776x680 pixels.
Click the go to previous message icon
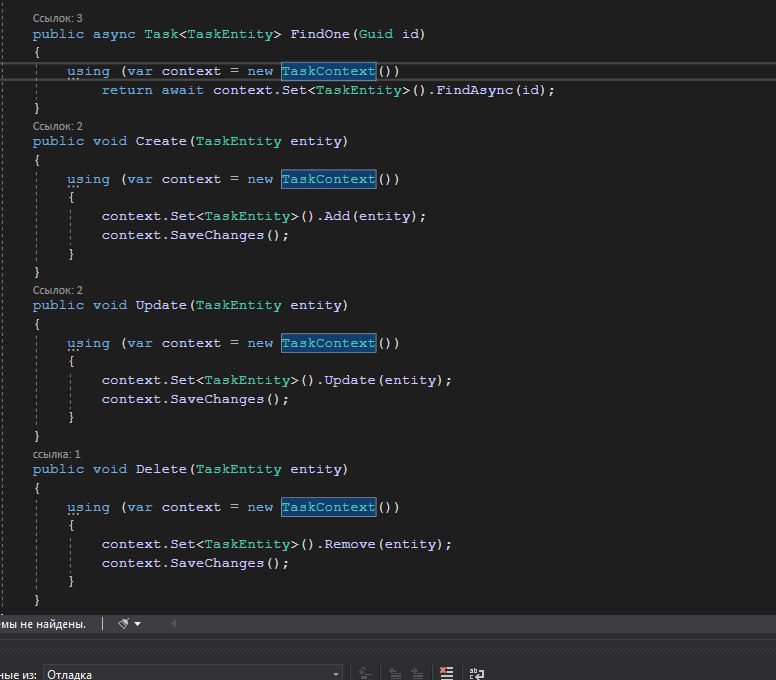point(394,674)
